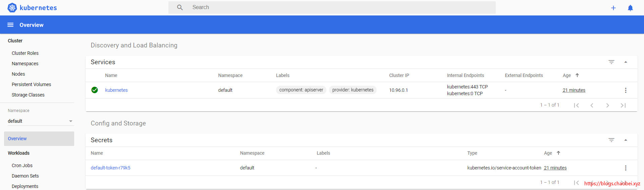
Task: Collapse the Services card
Action: pos(626,62)
